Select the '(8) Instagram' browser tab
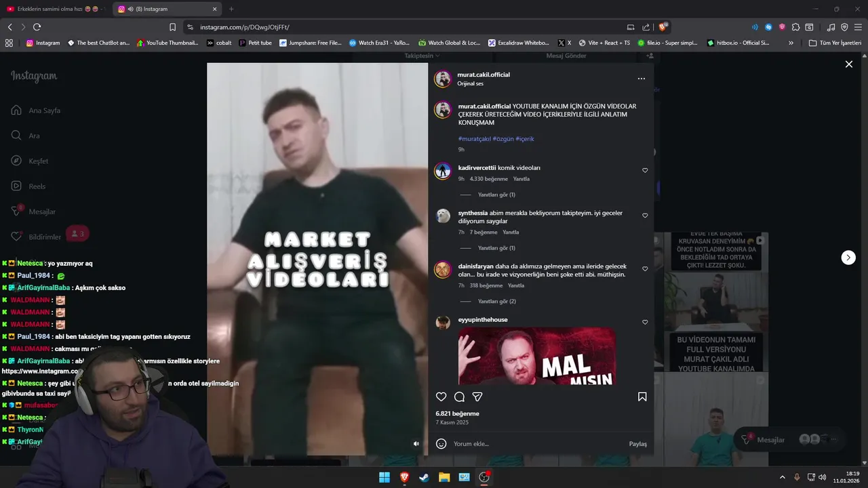The width and height of the screenshot is (868, 488). (x=167, y=9)
